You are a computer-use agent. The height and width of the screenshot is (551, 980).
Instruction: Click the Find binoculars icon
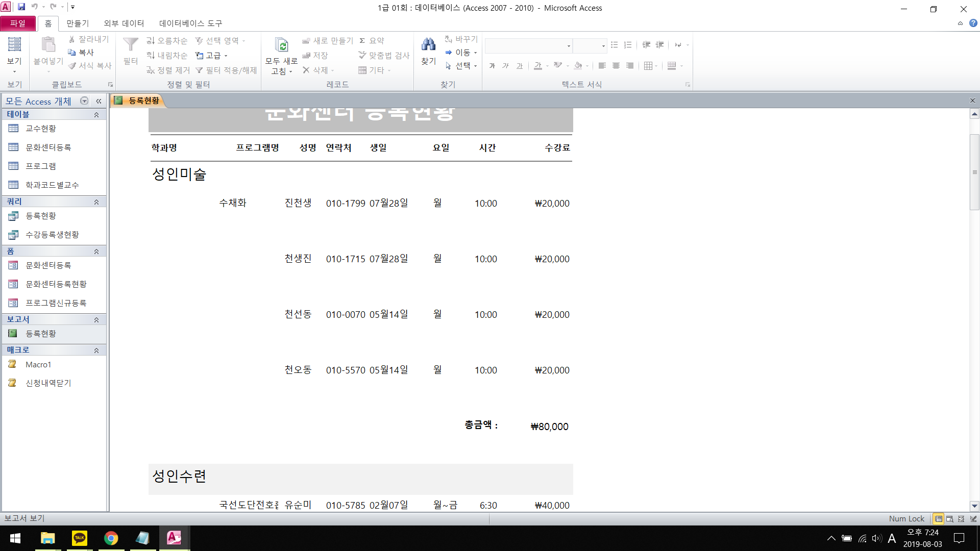coord(428,45)
